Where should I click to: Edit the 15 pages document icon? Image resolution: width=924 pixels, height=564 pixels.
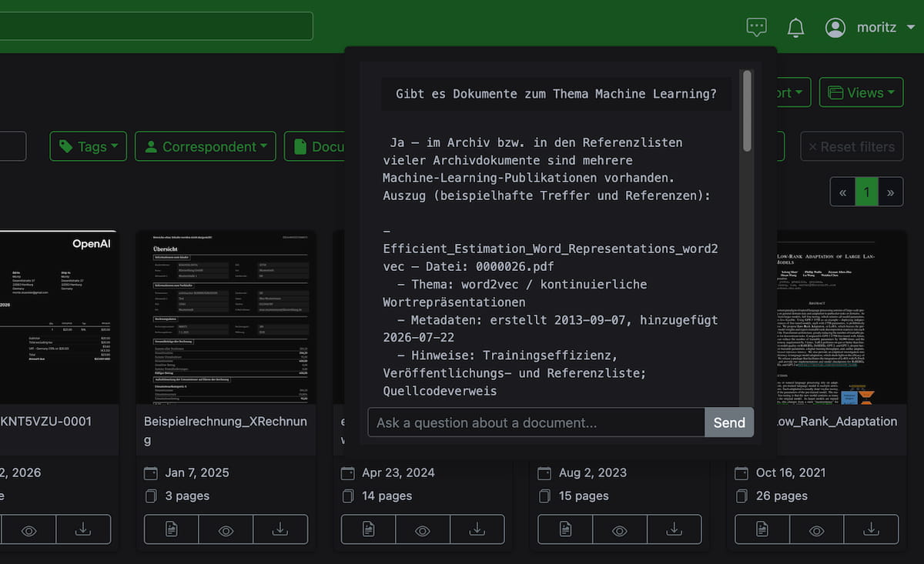click(565, 529)
